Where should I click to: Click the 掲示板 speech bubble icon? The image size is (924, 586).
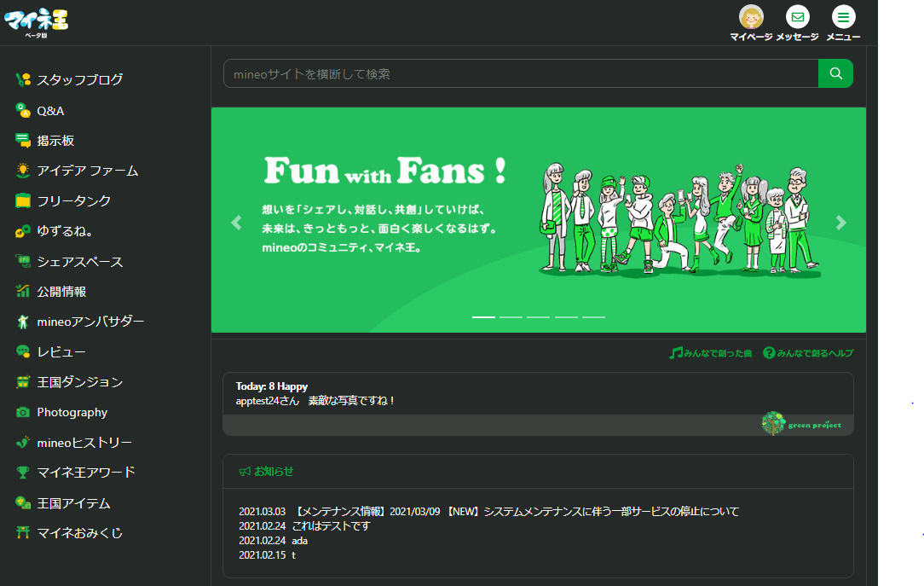click(23, 140)
